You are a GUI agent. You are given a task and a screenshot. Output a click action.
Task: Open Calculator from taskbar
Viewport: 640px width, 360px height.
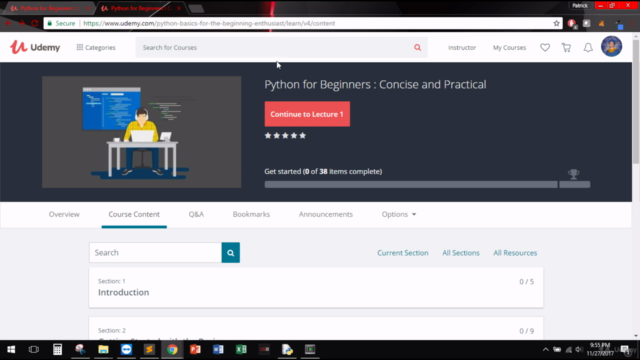click(x=57, y=350)
